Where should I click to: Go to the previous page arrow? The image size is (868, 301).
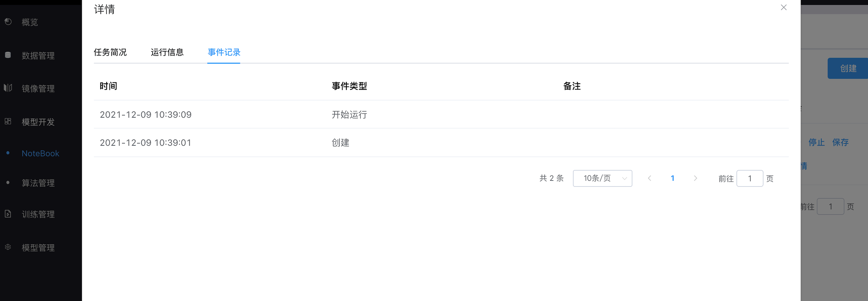click(649, 178)
